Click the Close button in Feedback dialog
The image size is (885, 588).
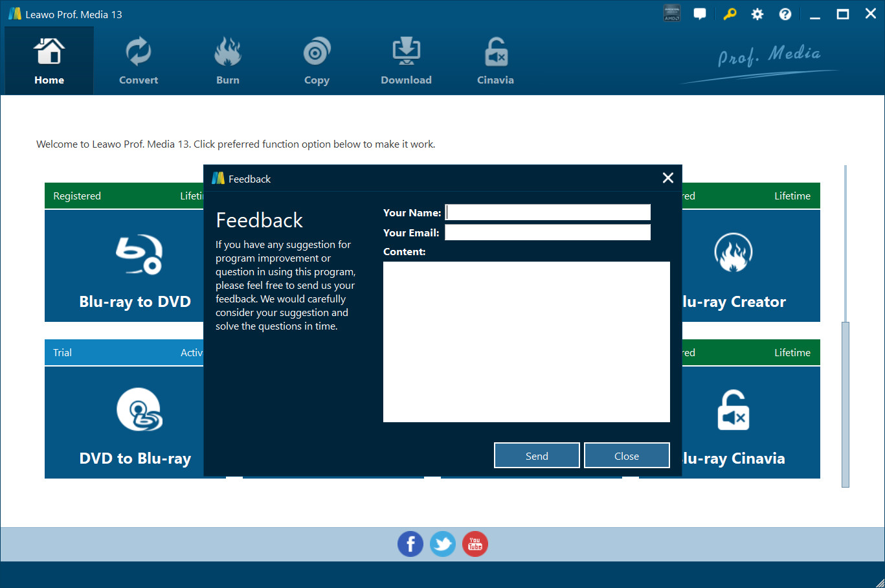(x=627, y=455)
